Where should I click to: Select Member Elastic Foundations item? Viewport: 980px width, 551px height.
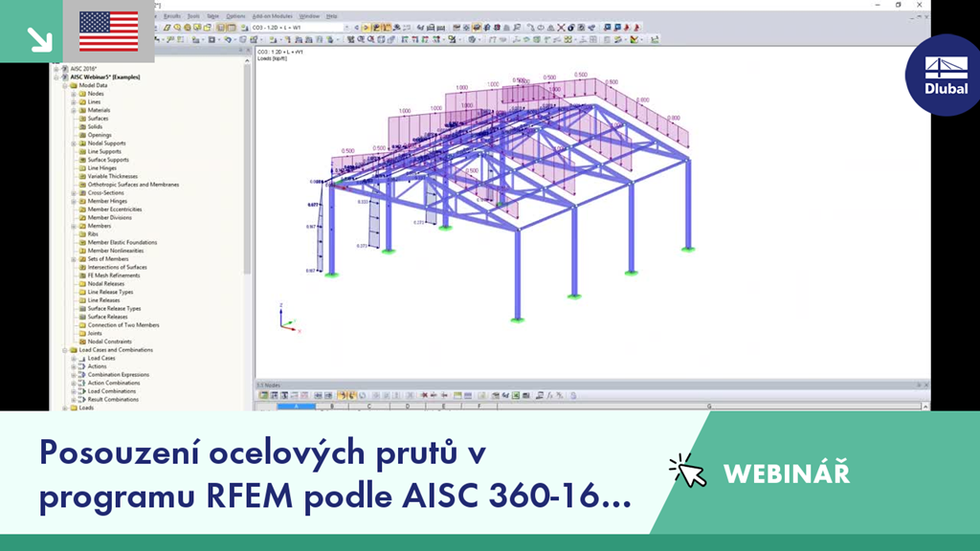click(x=122, y=242)
